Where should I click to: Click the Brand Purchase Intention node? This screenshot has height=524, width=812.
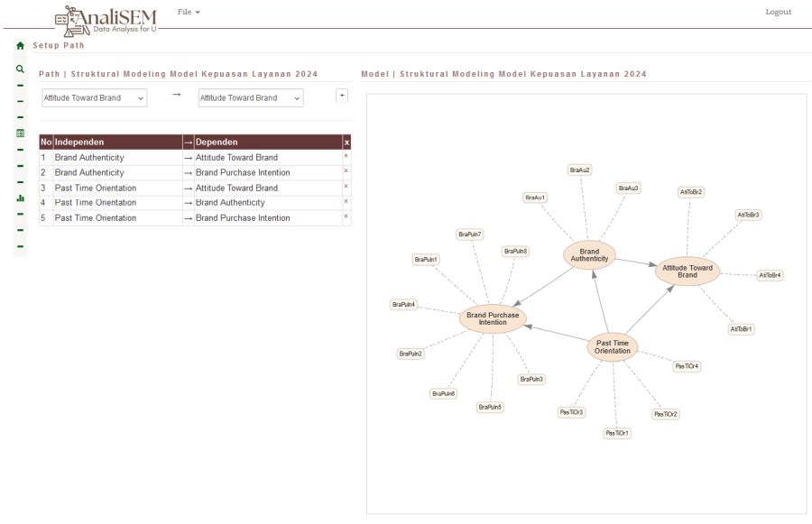pyautogui.click(x=493, y=318)
